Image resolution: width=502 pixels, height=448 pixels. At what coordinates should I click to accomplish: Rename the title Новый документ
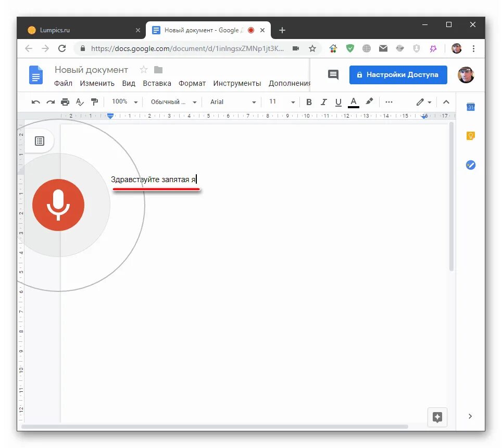91,70
